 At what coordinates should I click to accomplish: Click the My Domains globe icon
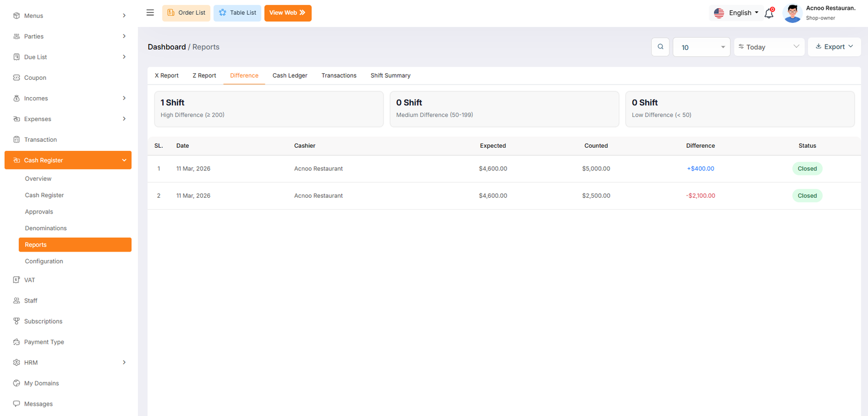pos(16,383)
